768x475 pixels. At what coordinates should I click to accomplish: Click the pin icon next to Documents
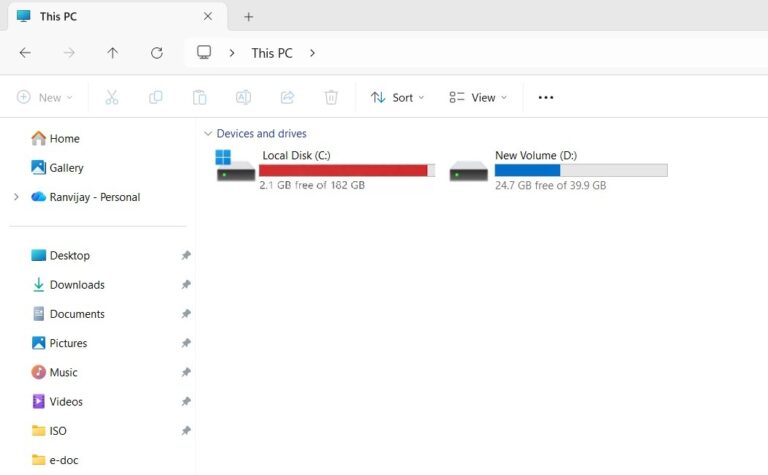pos(186,314)
